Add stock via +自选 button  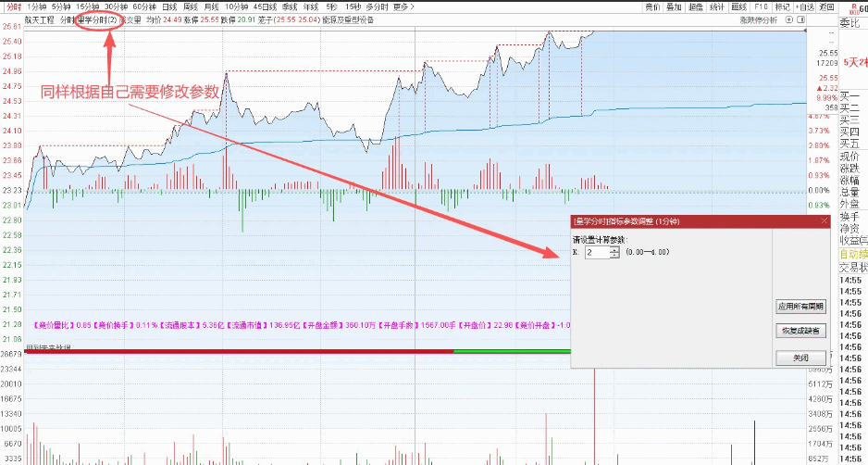805,6
